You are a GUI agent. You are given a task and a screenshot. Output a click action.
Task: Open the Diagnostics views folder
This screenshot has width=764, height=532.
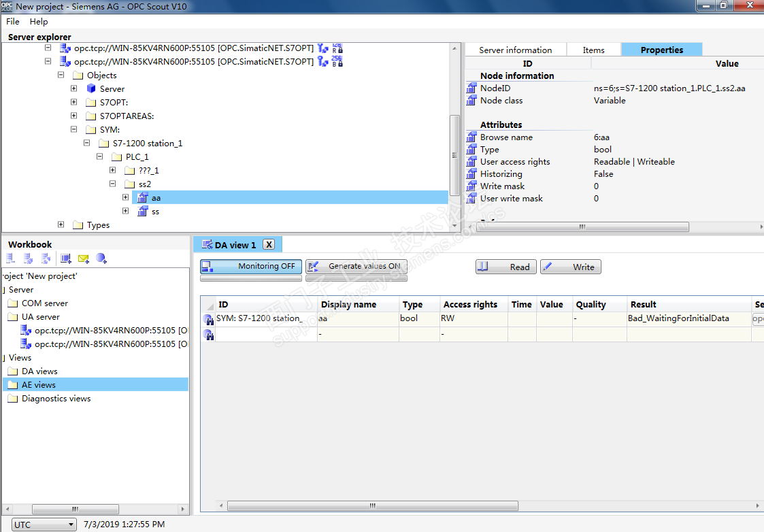click(x=56, y=399)
